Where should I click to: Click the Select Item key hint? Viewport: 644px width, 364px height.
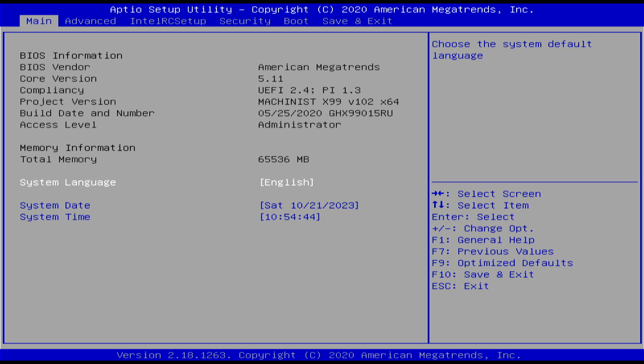[480, 205]
